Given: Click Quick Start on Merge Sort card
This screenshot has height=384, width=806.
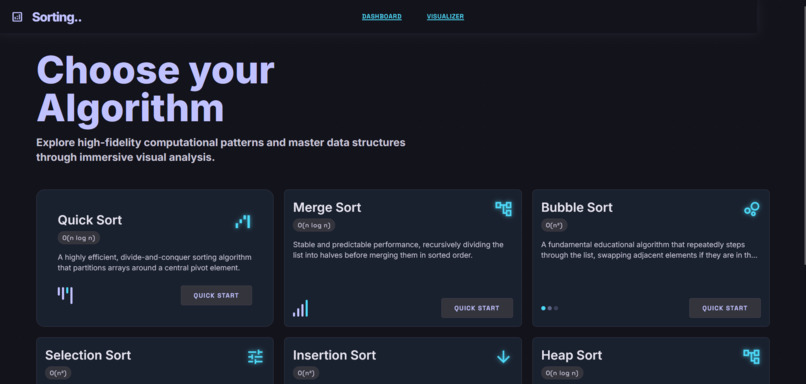Looking at the screenshot, I should [477, 308].
